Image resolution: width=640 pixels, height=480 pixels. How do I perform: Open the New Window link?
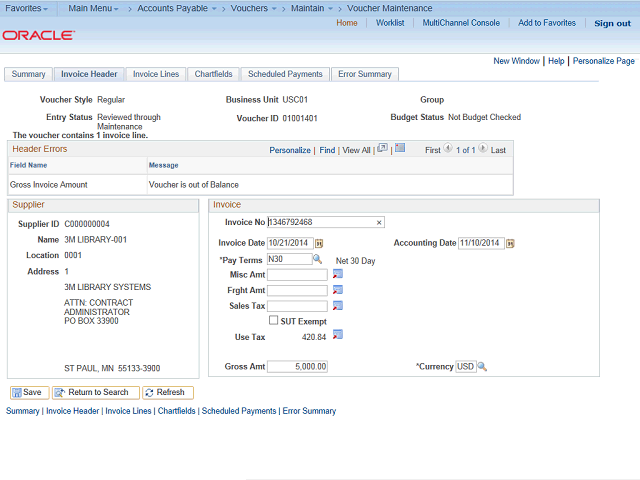[x=516, y=61]
